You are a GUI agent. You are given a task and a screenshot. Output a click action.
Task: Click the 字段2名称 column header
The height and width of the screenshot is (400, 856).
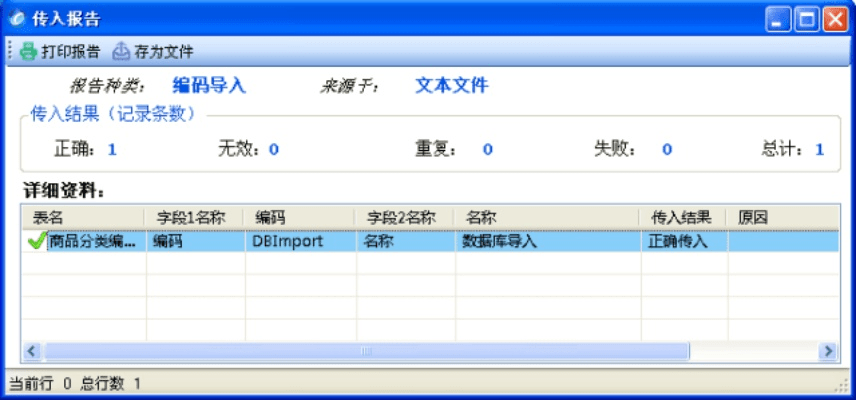(x=405, y=218)
